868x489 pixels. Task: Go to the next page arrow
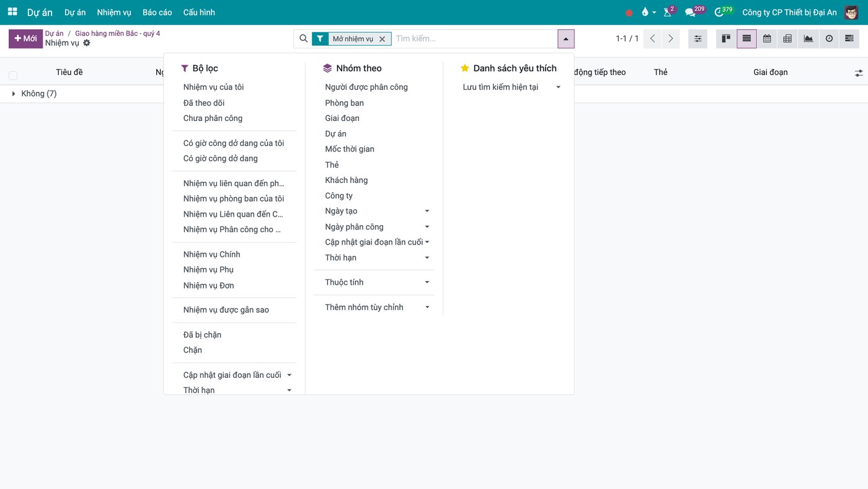[x=670, y=38]
